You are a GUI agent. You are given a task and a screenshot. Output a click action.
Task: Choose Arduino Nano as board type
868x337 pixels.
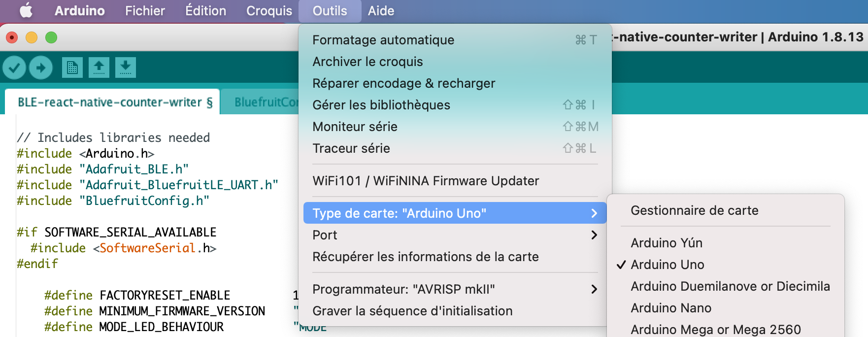(x=671, y=308)
